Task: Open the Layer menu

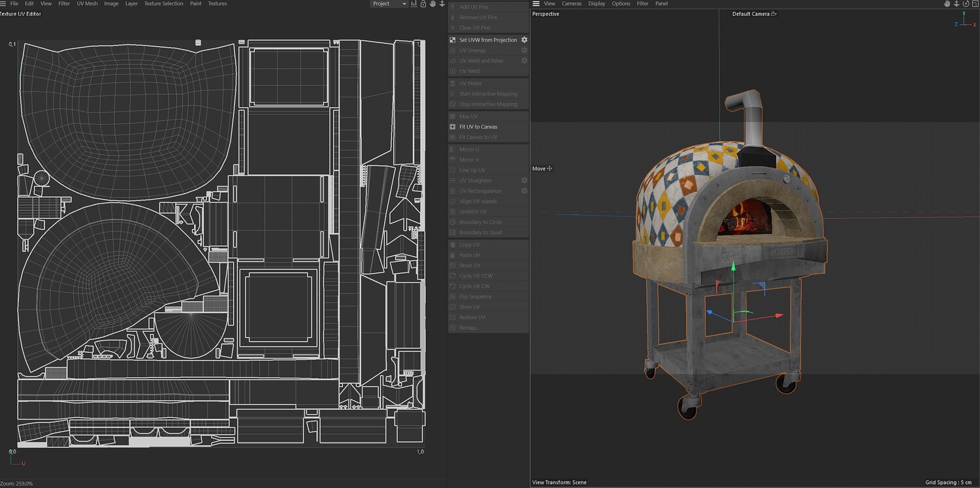Action: click(131, 4)
